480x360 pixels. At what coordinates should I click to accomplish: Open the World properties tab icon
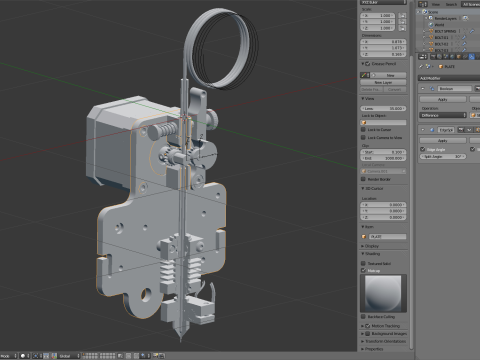coord(452,57)
